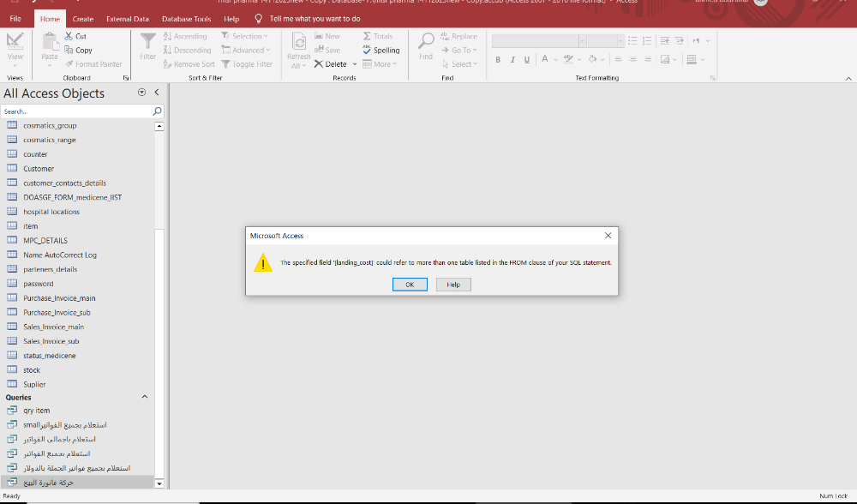Open the Help tab
Viewport: 857px width, 504px height.
coord(231,19)
